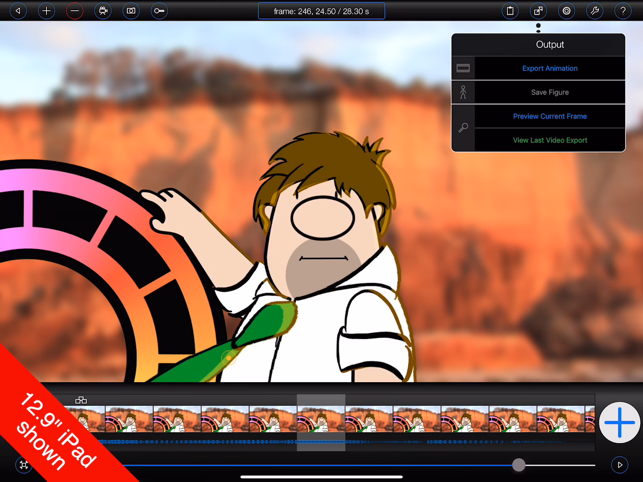The height and width of the screenshot is (482, 643).
Task: Click the fit-to-screen icon at bottom left
Action: (24, 465)
